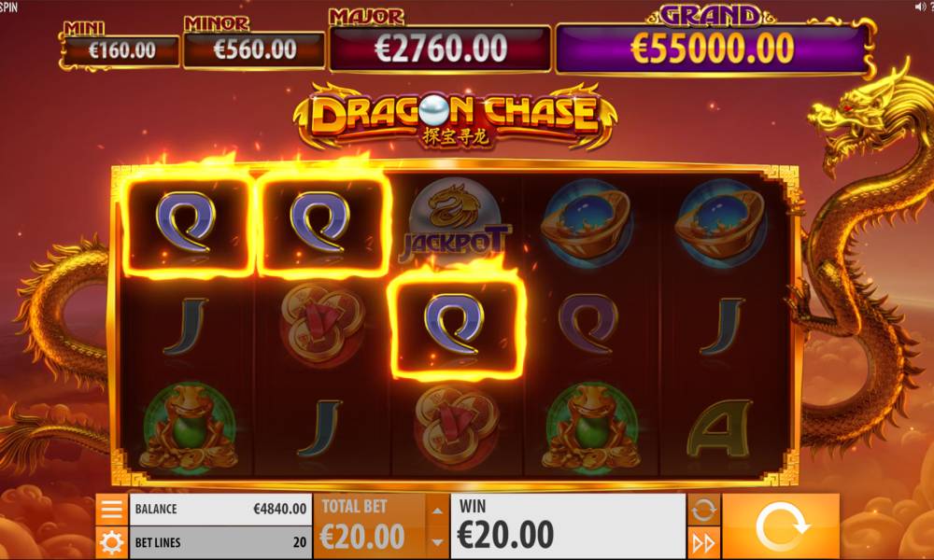The image size is (934, 560).
Task: Click the Jackpot dragon pearl symbol
Action: pyautogui.click(x=456, y=221)
